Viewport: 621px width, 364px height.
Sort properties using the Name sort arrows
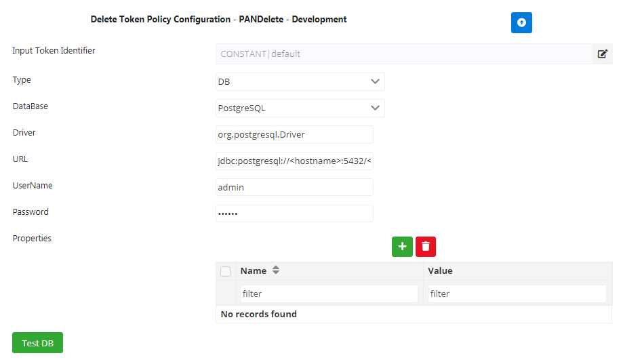(276, 270)
